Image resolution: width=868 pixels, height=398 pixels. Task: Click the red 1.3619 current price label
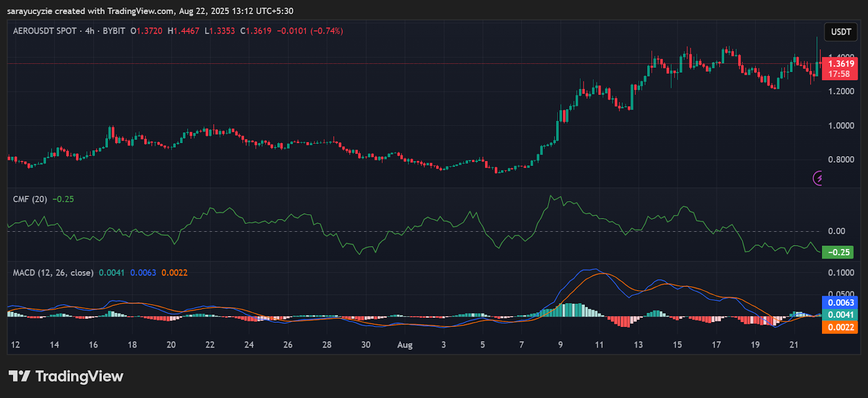click(840, 68)
